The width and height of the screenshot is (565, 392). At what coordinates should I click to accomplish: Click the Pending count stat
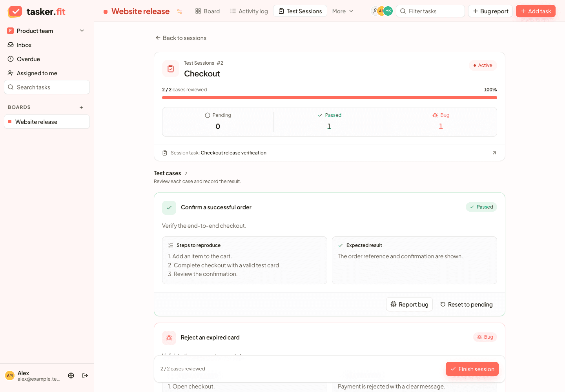pyautogui.click(x=218, y=122)
